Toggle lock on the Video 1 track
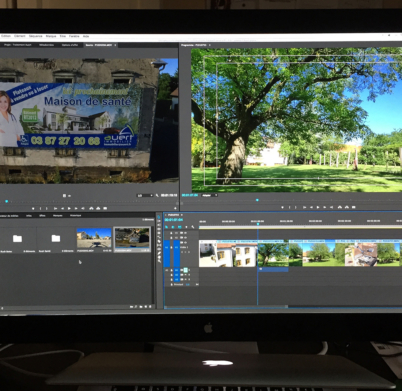 click(171, 247)
